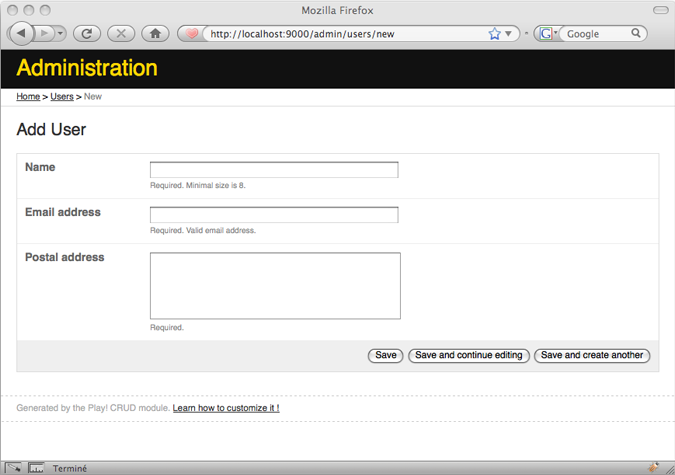Open the URL bar history dropdown

click(509, 34)
